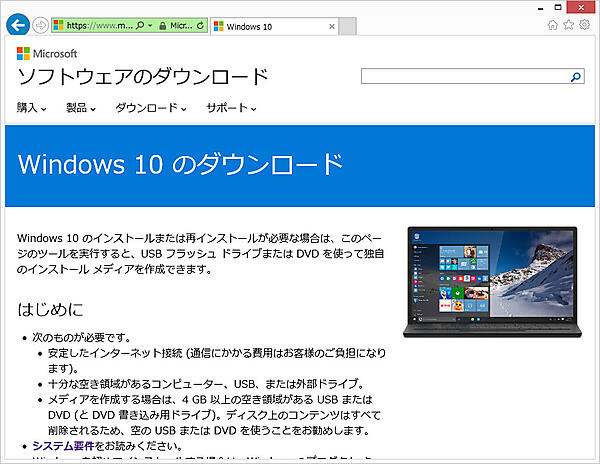This screenshot has height=464, width=600.
Task: Click the はじめに heading
Action: [x=51, y=309]
